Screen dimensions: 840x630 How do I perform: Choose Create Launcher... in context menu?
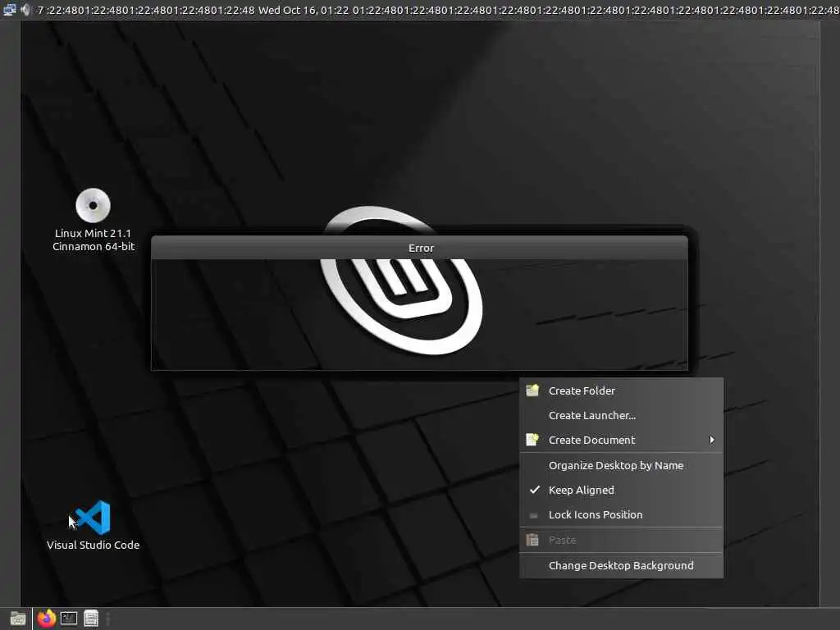(x=622, y=415)
